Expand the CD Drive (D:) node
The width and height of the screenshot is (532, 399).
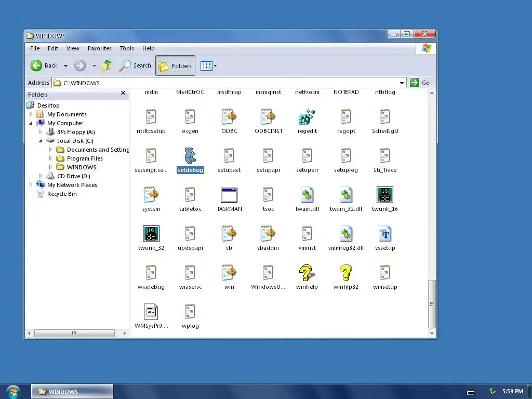[x=41, y=176]
